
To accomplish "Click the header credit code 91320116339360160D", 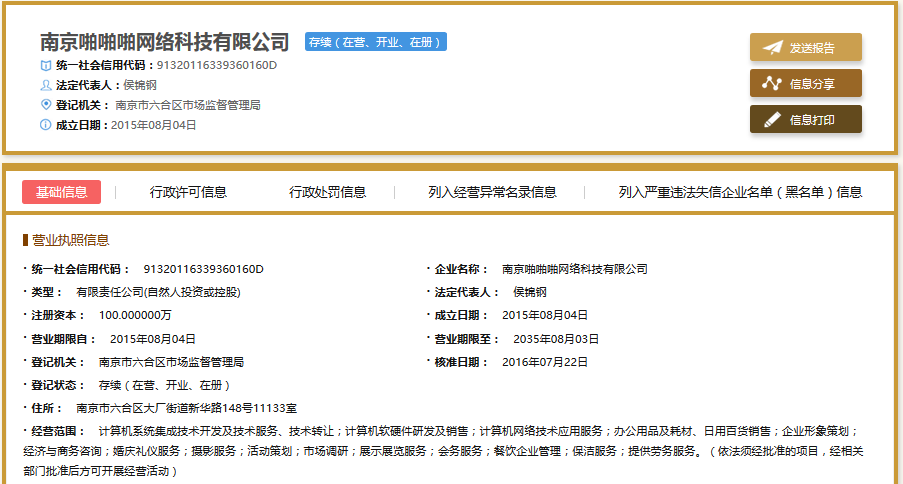I will click(x=216, y=65).
